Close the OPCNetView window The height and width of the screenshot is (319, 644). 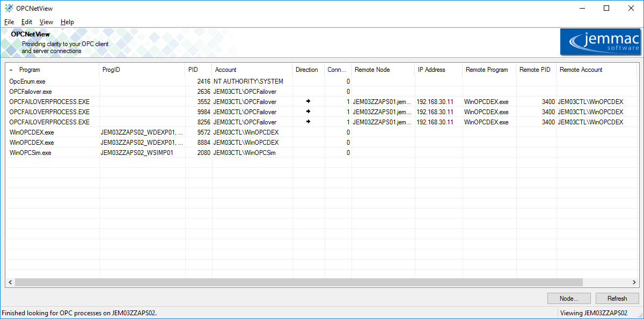(x=631, y=8)
